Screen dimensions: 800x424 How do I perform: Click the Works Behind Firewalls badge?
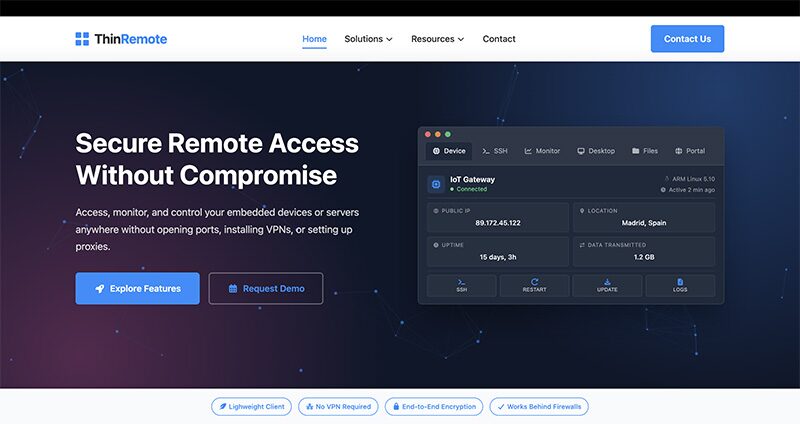pyautogui.click(x=539, y=407)
